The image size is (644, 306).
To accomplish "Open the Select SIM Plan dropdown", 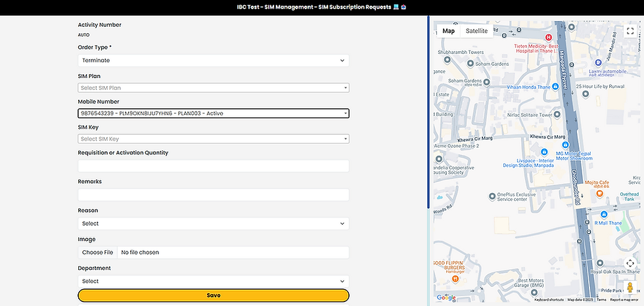I will pyautogui.click(x=214, y=88).
